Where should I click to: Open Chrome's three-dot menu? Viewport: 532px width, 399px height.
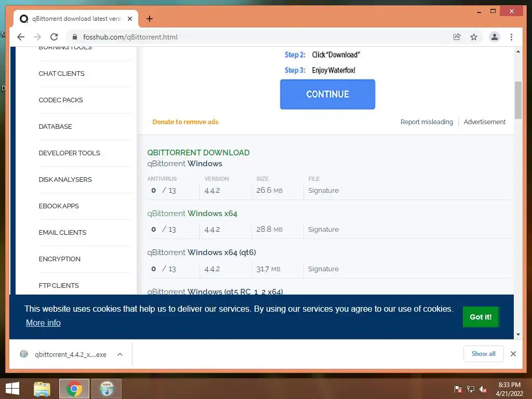(x=511, y=37)
